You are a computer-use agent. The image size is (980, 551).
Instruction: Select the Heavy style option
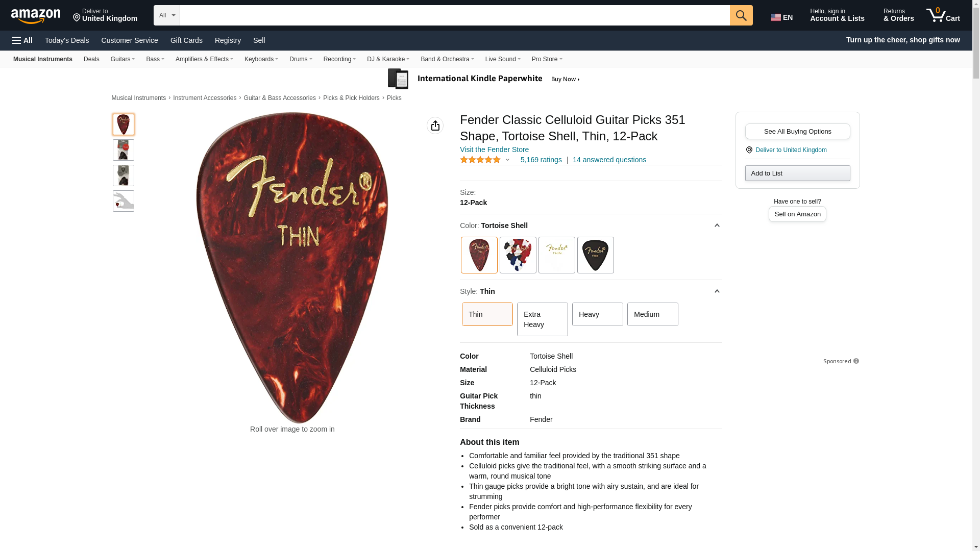[x=597, y=314]
